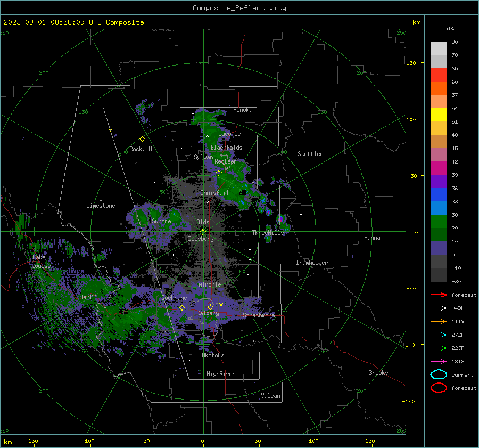This screenshot has width=479, height=448.
Task: Click the Sylvan town label
Action: [203, 157]
